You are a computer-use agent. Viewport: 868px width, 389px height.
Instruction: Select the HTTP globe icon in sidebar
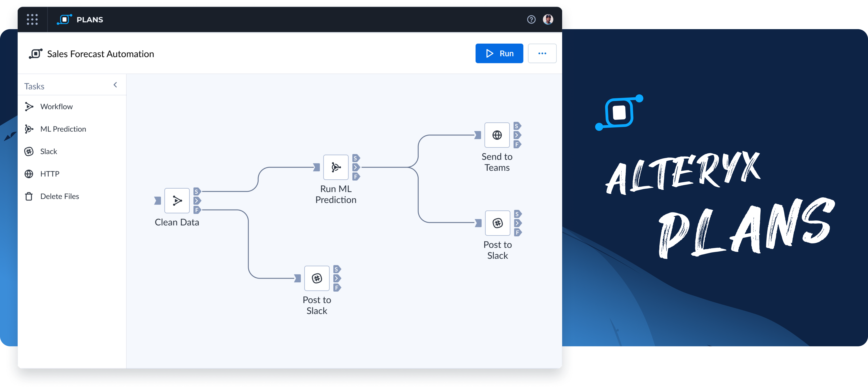point(29,174)
